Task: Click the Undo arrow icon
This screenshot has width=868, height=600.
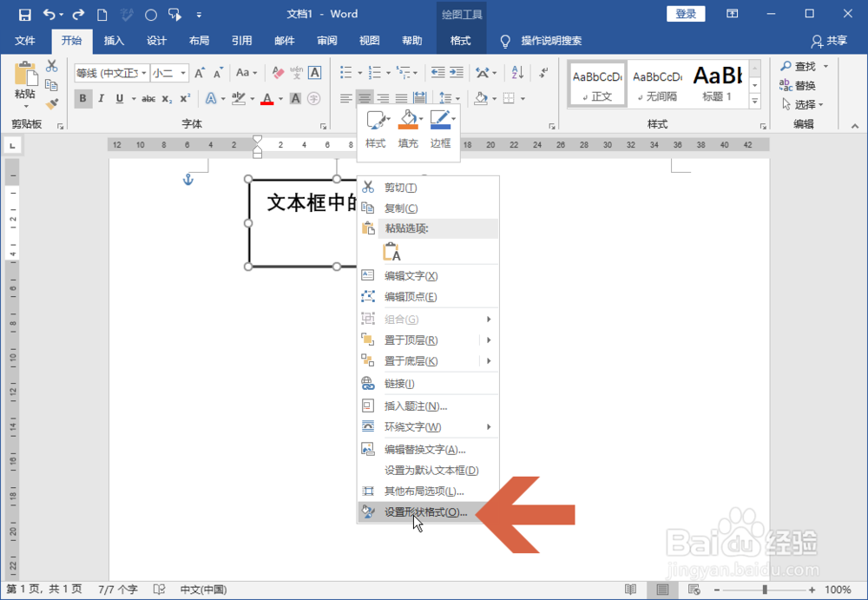Action: click(x=49, y=15)
